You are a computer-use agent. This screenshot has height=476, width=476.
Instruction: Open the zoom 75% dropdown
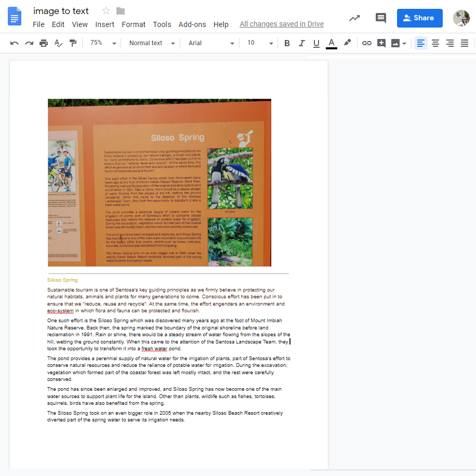tap(102, 43)
